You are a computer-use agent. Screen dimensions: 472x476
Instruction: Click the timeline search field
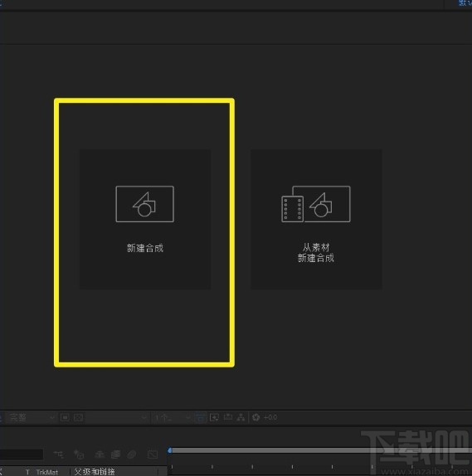[x=22, y=454]
